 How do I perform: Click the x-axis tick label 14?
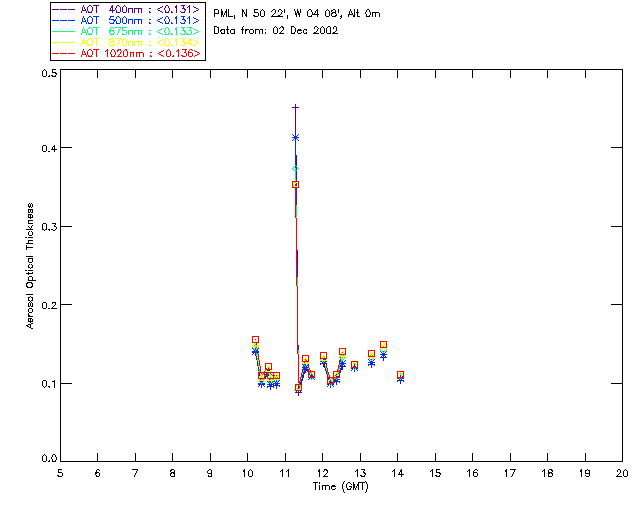tap(398, 473)
